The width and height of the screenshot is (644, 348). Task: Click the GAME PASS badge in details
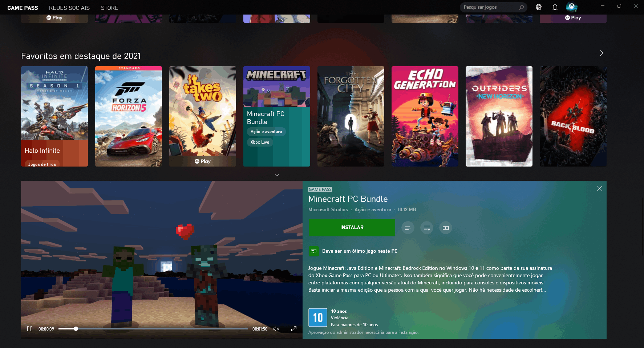pyautogui.click(x=320, y=189)
